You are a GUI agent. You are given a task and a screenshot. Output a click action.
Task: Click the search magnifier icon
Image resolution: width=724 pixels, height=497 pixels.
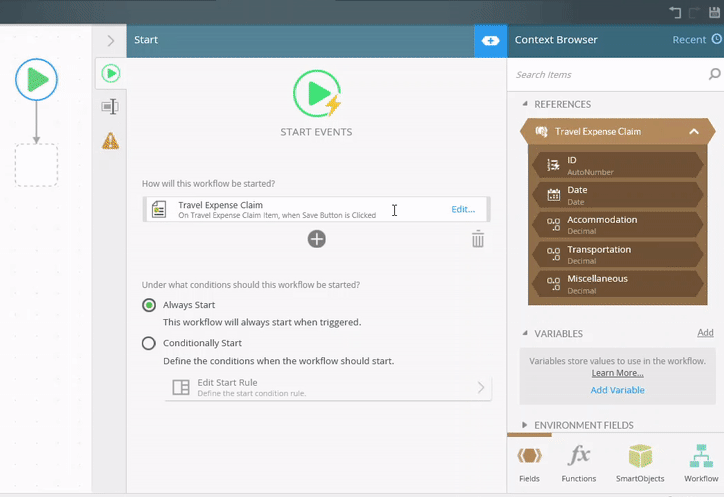[714, 74]
